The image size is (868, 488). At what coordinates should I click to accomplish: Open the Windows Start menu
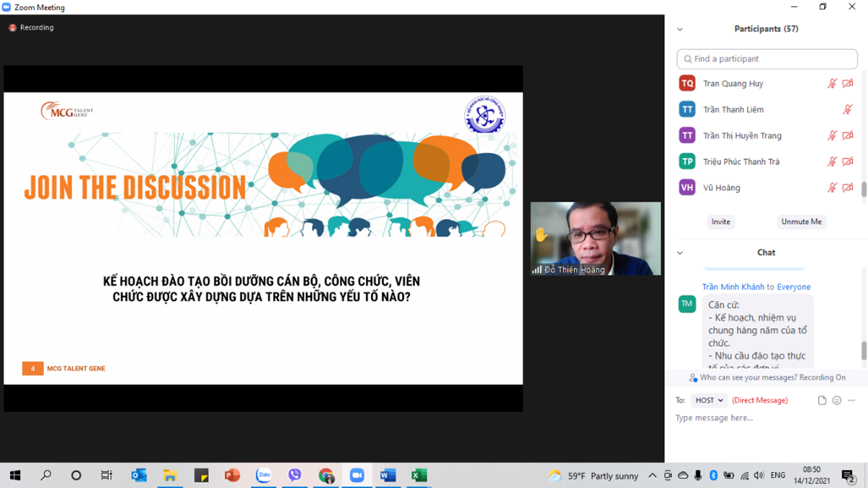[15, 475]
